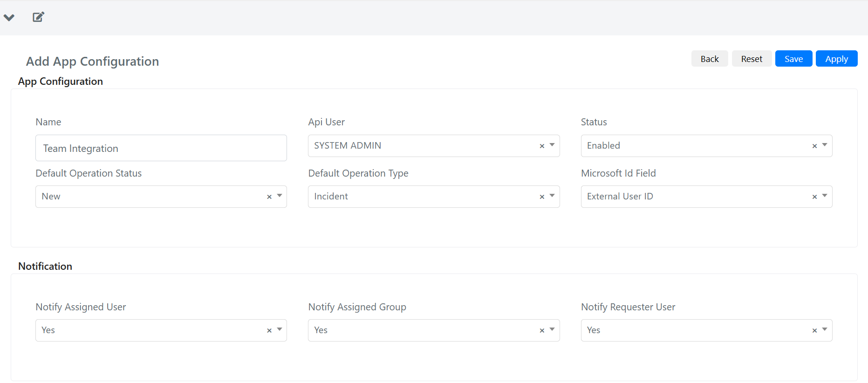Screen dimensions: 868x383
Task: Select the SYSTEM ADMIN value text
Action: coord(348,145)
